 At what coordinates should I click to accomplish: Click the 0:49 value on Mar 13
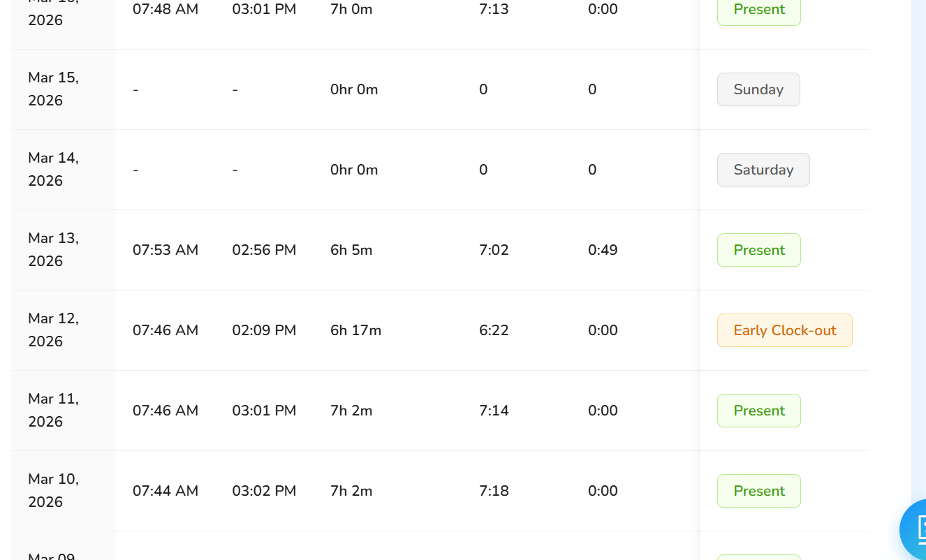(x=603, y=250)
